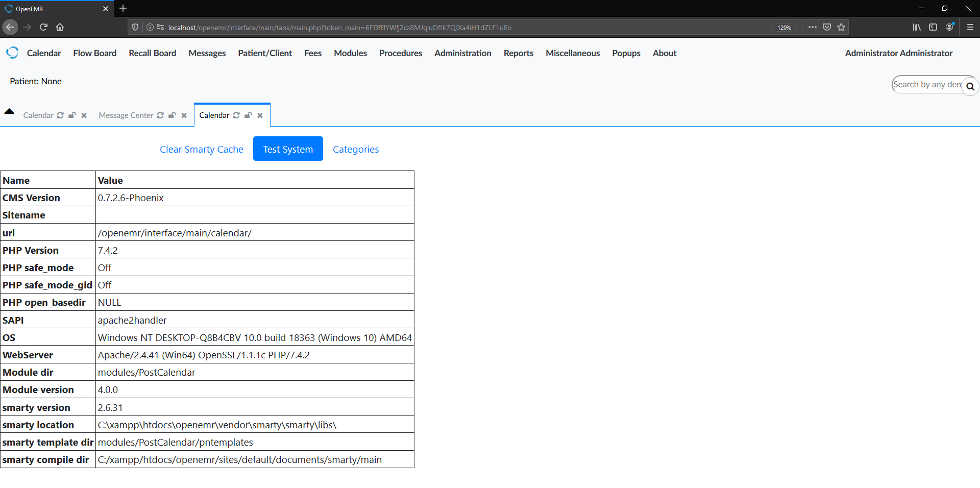980x488 pixels.
Task: Open the Administration menu
Action: point(462,53)
